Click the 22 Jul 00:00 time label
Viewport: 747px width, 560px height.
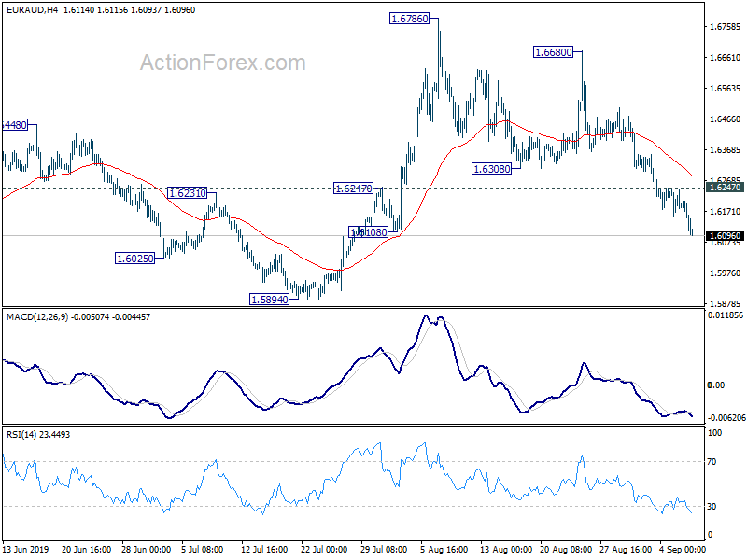tap(324, 549)
